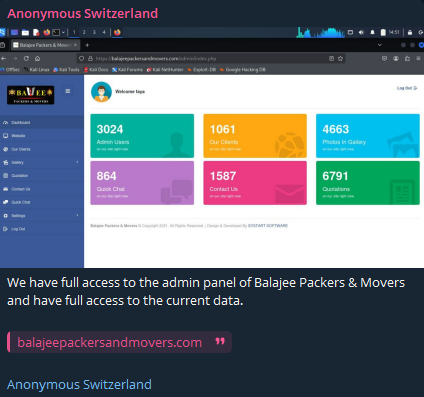This screenshot has width=424, height=397.
Task: Open the Kali Docs bookmark
Action: [x=96, y=70]
